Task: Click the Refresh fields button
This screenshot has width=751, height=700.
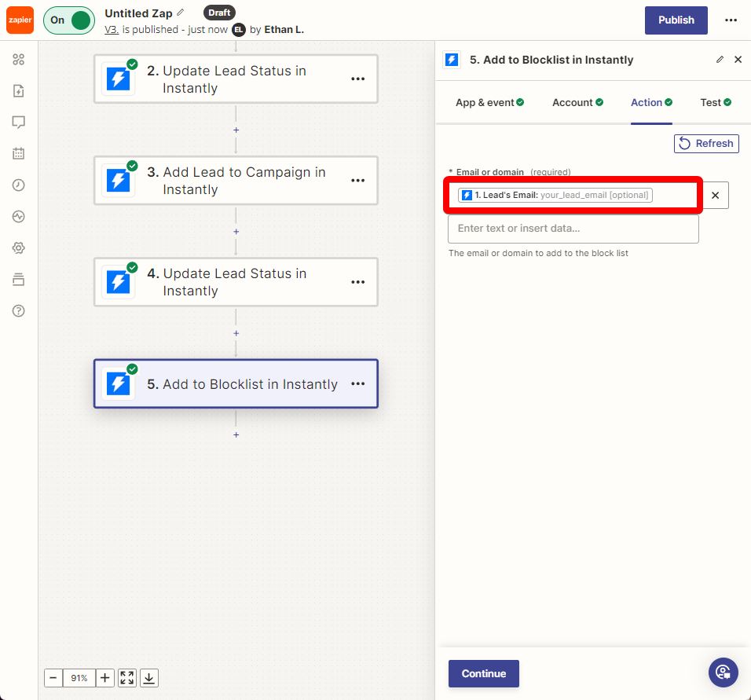Action: [x=706, y=144]
